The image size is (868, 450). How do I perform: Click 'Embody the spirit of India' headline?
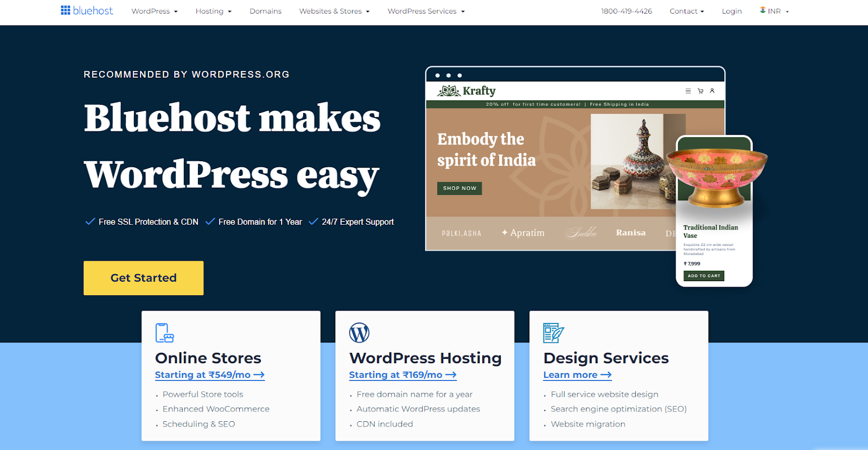[x=486, y=149]
